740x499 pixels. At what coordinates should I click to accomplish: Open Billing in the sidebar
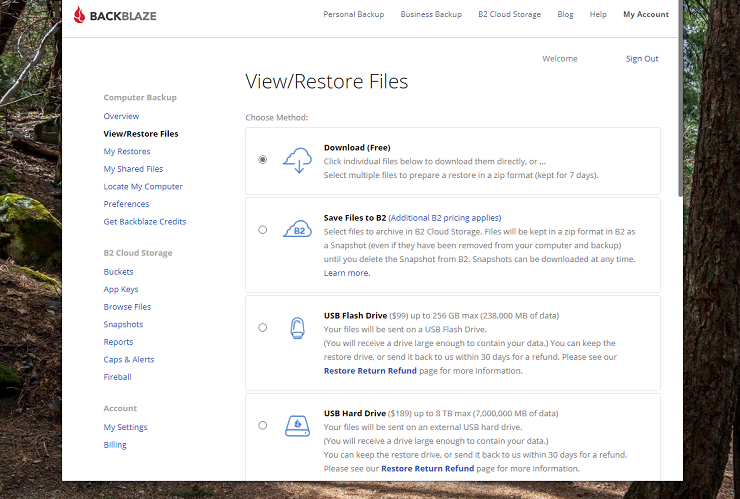(115, 445)
